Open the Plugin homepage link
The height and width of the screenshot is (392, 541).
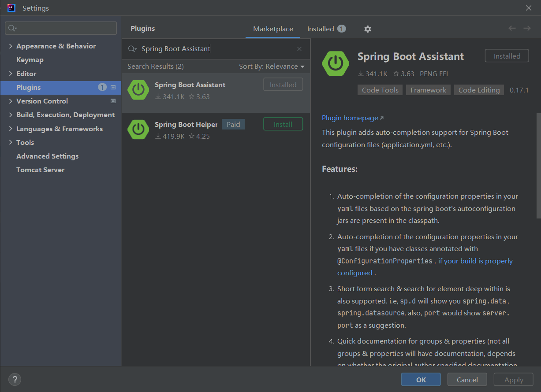coord(350,118)
